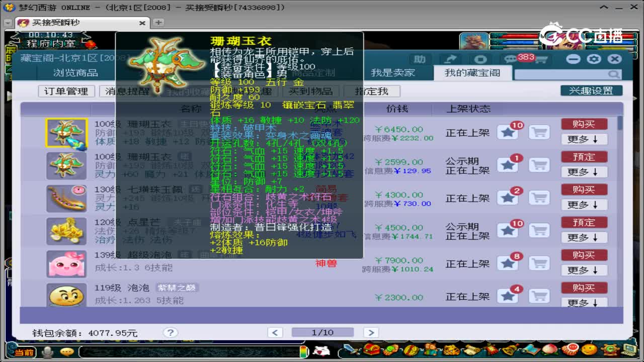Select second 珊瑚玉衣 thumbnail at ¥2599.00
The image size is (644, 362).
[66, 165]
